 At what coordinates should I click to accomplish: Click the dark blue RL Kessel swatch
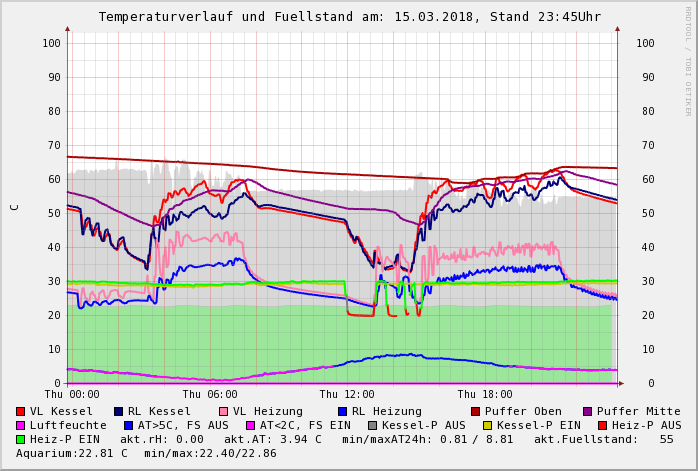119,411
